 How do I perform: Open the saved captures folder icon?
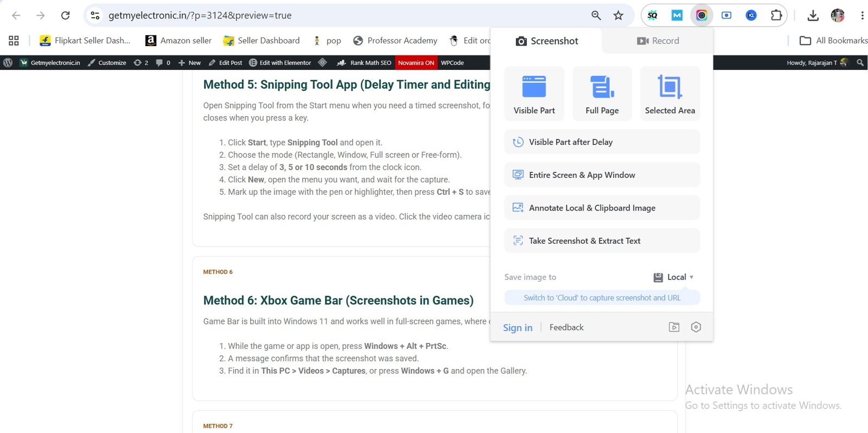tap(674, 327)
